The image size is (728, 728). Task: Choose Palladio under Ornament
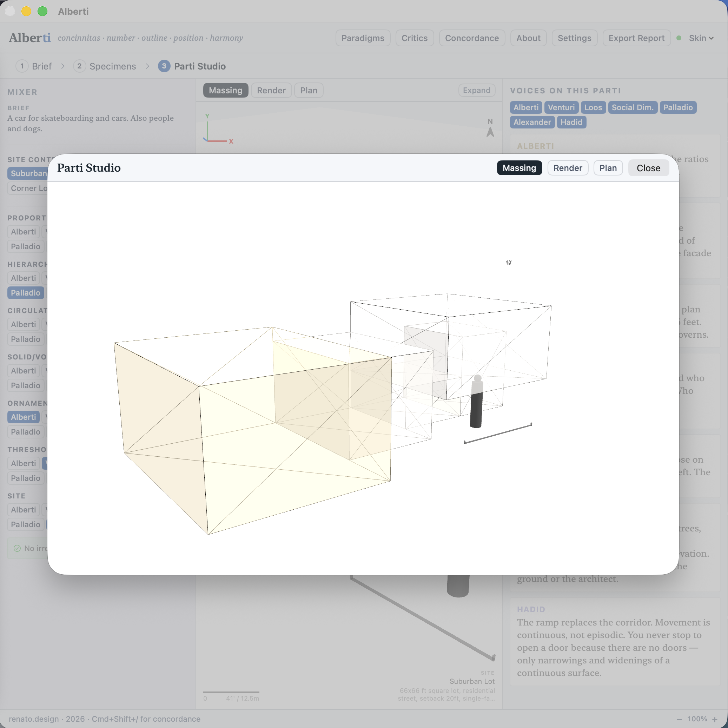pos(26,432)
